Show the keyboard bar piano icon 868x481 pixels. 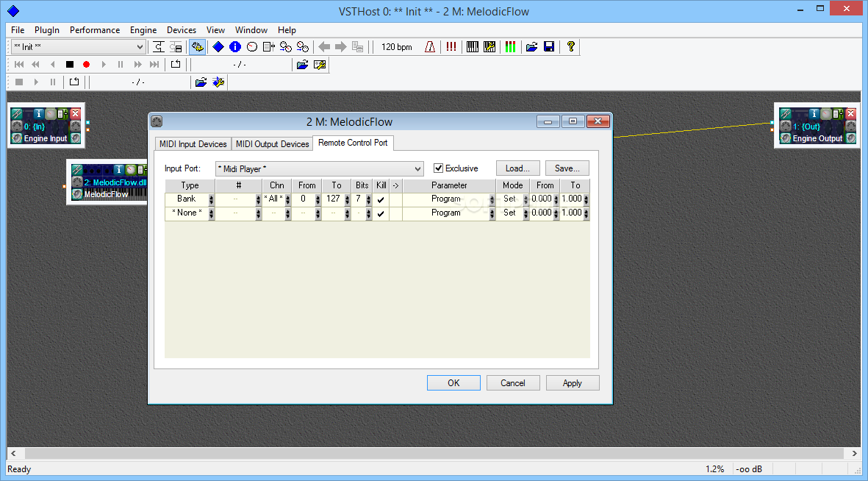click(472, 47)
